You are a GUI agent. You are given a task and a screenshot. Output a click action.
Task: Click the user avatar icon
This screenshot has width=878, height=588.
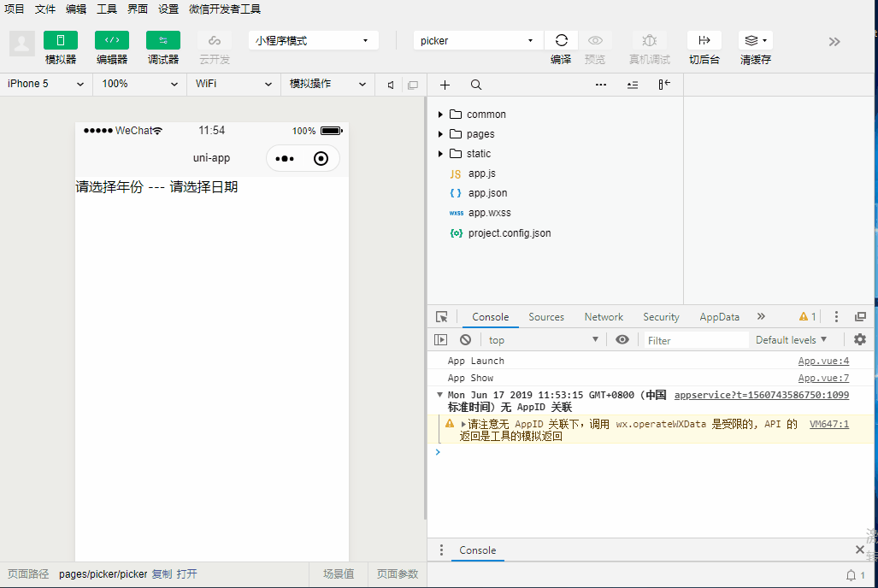(22, 43)
